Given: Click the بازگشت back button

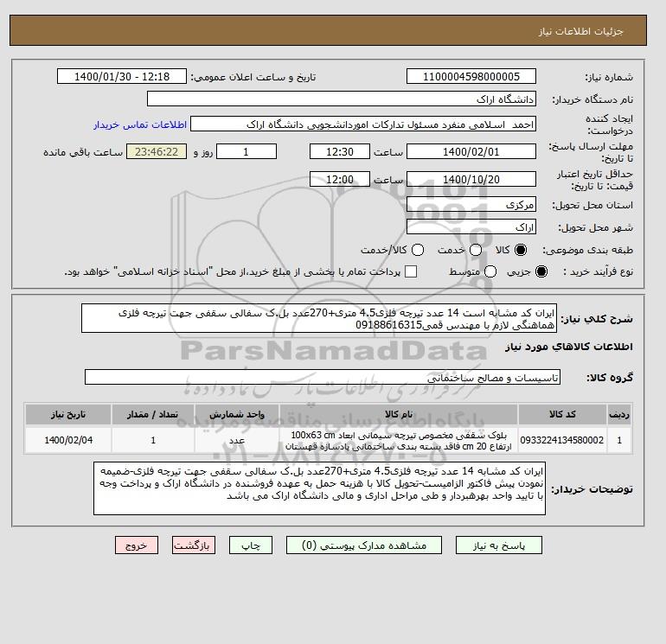Looking at the screenshot, I should pyautogui.click(x=193, y=545).
